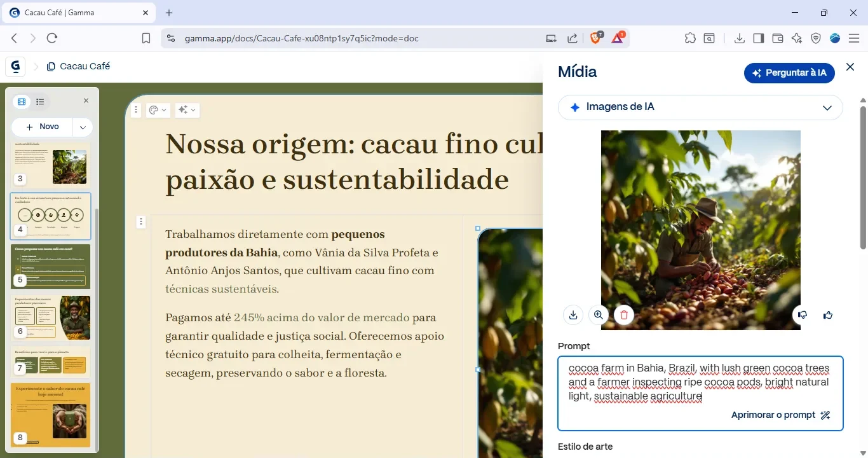Image resolution: width=868 pixels, height=458 pixels.
Task: Open Leo AI assistant sparkle icon
Action: pos(797,38)
